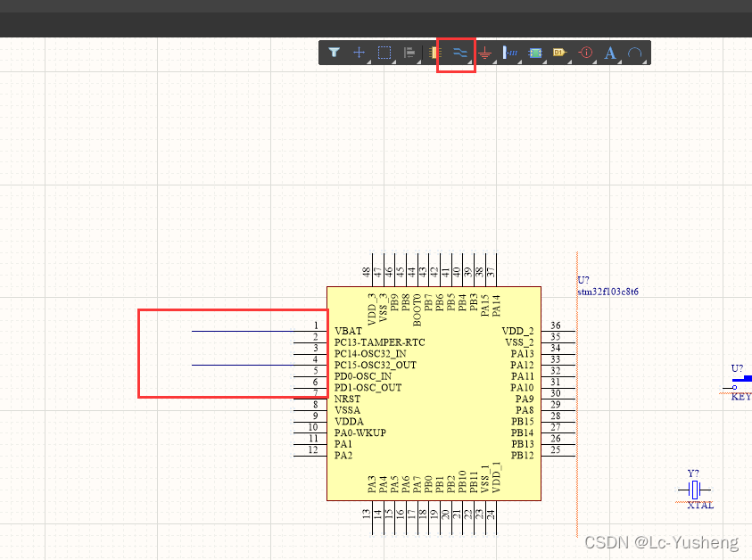
Task: Click the GND power port icon
Action: pos(485,53)
